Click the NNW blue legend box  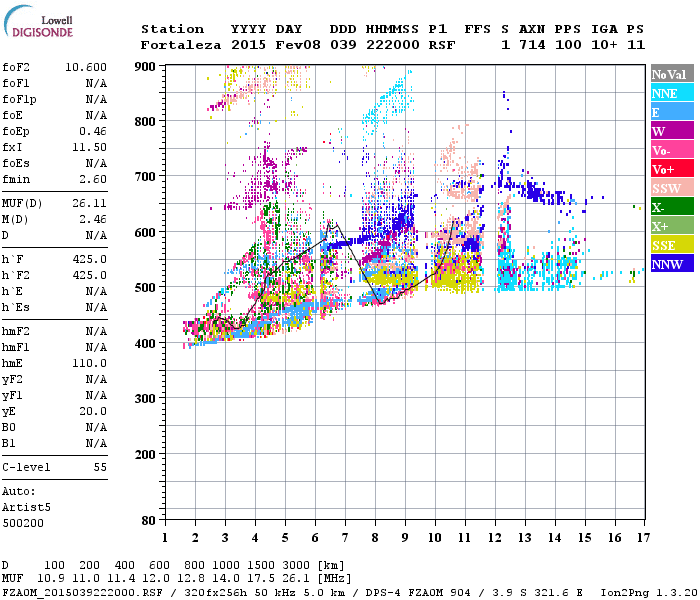coord(672,264)
